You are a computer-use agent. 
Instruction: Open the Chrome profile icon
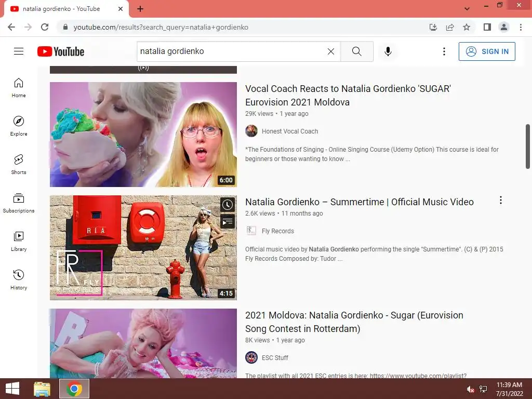504,27
